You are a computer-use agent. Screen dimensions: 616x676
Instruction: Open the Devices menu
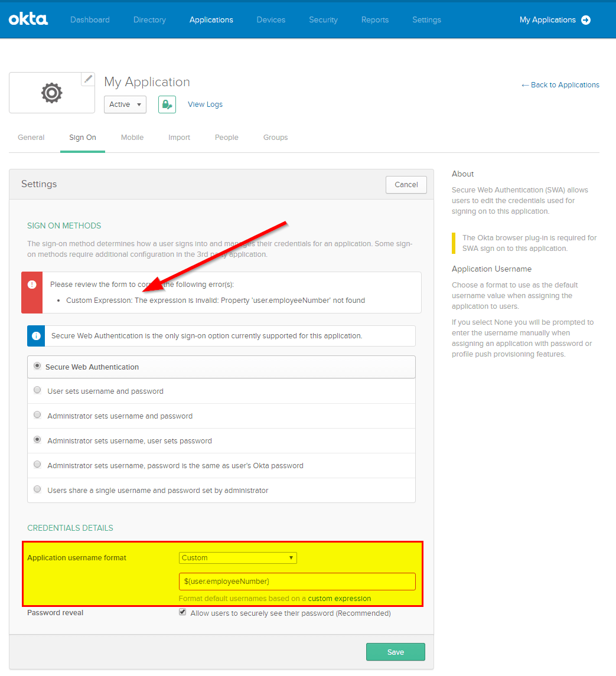point(271,20)
